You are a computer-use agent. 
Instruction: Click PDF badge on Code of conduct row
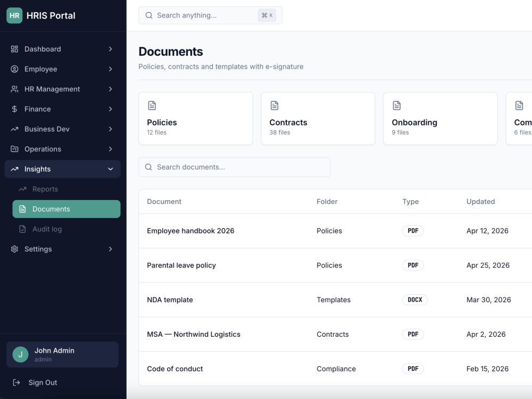tap(413, 369)
